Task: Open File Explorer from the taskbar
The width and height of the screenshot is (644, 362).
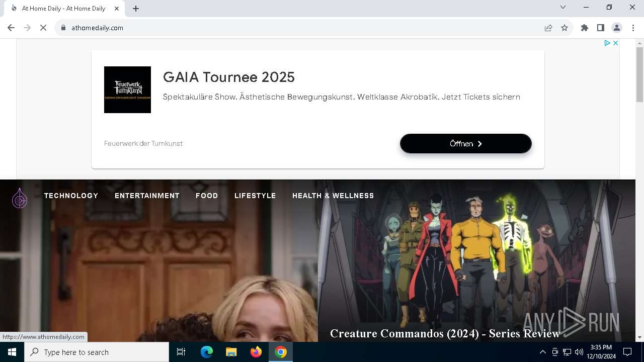Action: click(231, 352)
